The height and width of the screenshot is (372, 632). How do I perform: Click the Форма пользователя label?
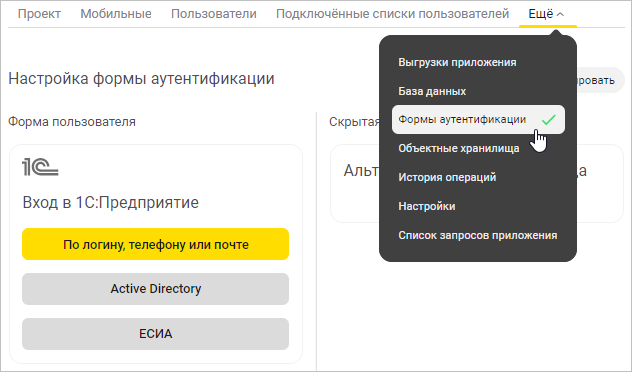point(72,122)
